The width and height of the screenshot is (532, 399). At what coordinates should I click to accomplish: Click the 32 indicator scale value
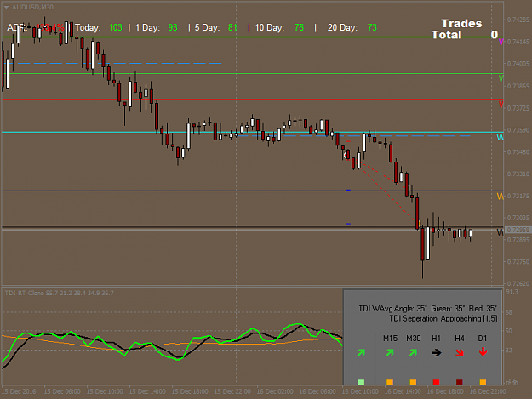tap(509, 351)
